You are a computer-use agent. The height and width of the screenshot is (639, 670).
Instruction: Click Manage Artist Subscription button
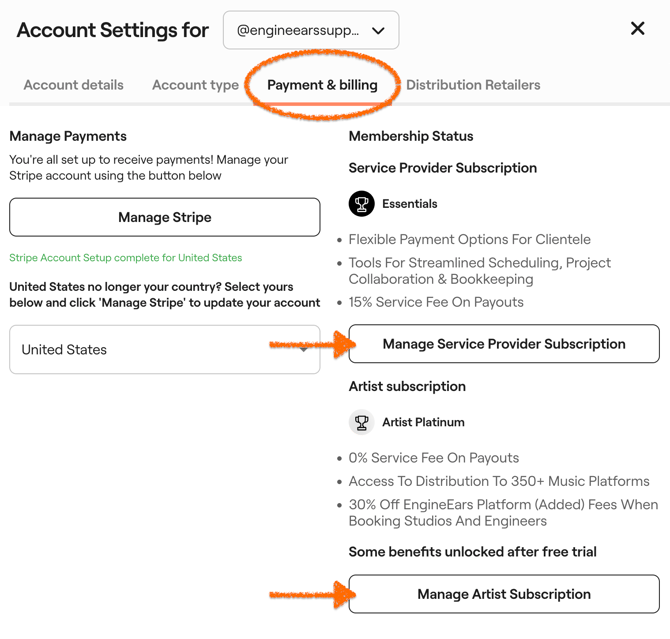point(504,594)
